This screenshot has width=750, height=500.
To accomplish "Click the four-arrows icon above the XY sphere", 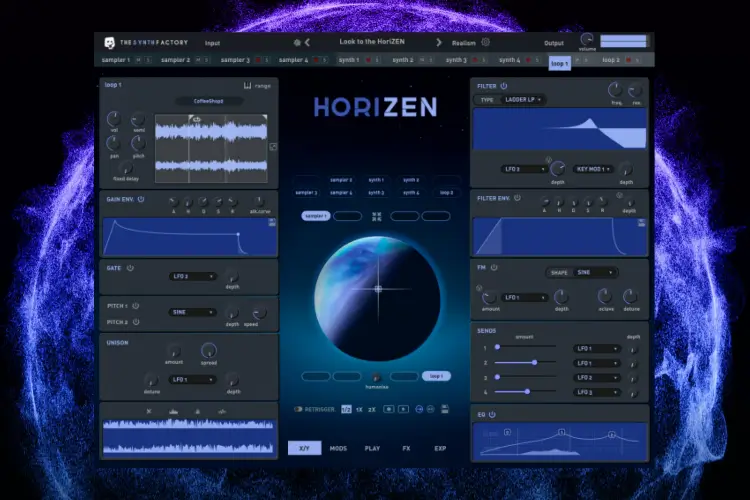I will [x=376, y=216].
